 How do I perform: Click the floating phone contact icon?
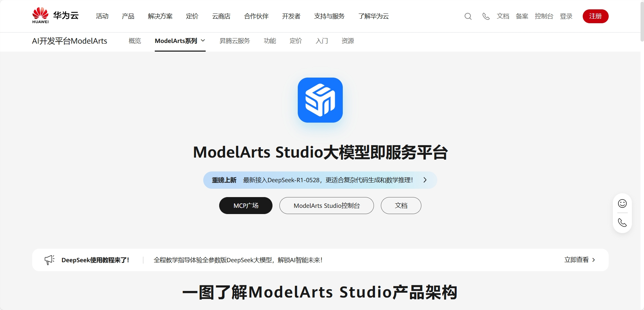(x=623, y=222)
